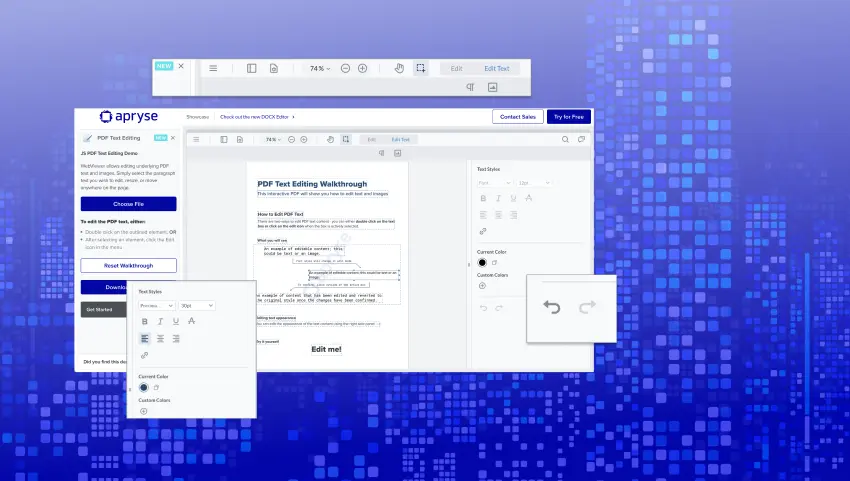Click dark blue Current Color swatch in floating popup
This screenshot has width=850, height=481.
click(x=144, y=387)
